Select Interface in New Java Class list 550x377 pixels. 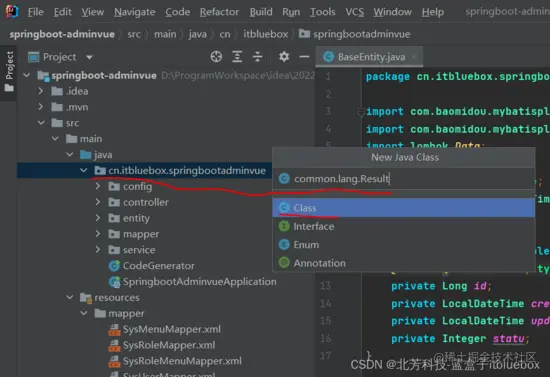pos(404,226)
